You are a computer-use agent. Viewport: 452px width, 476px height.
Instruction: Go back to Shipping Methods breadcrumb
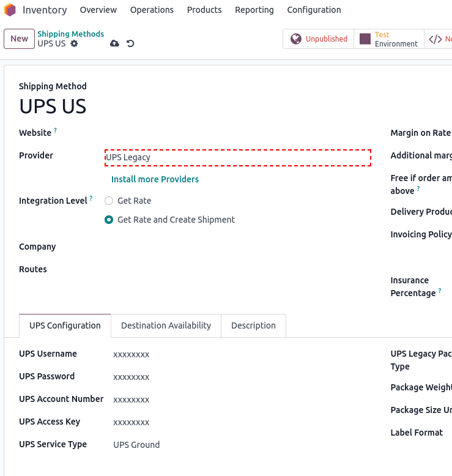pos(71,34)
